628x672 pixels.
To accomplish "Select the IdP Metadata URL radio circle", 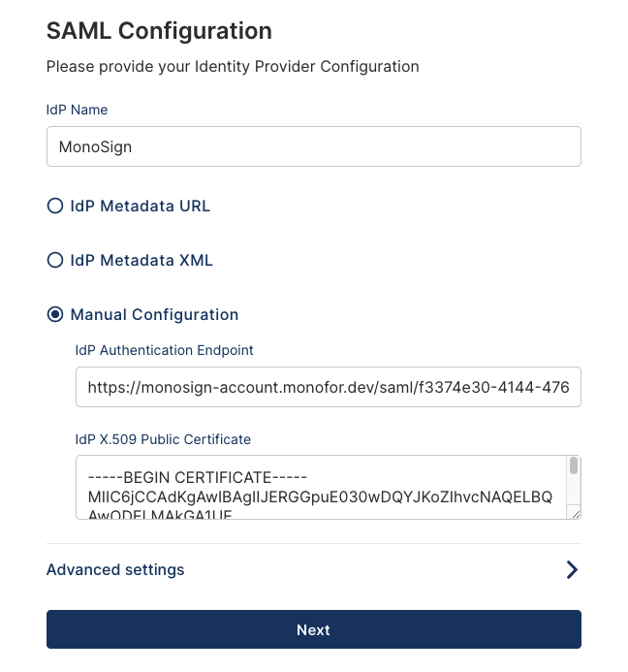I will 55,206.
